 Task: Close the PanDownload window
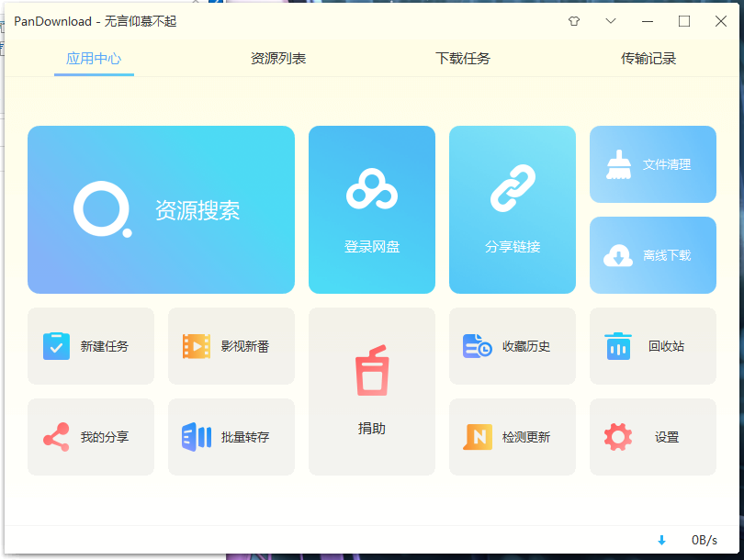(721, 21)
